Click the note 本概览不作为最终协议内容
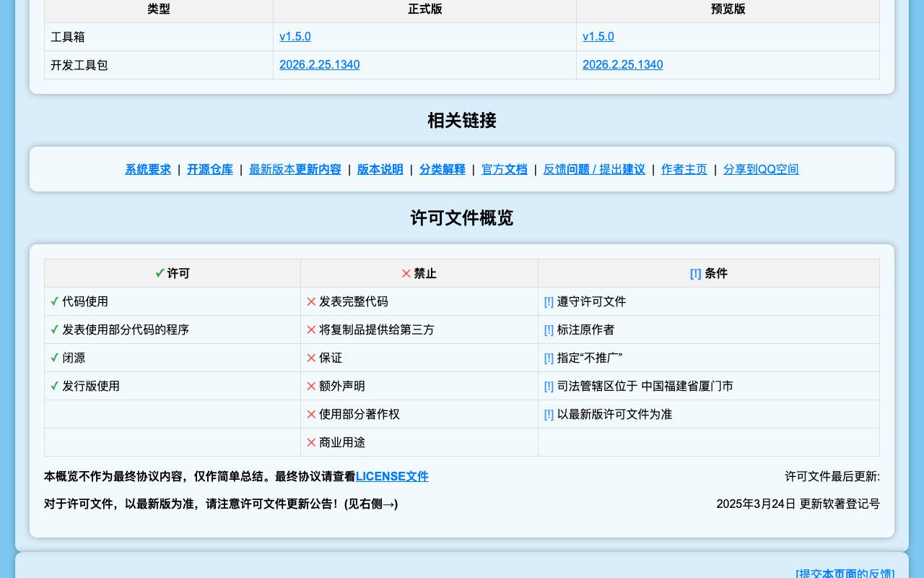This screenshot has width=924, height=578. click(236, 477)
